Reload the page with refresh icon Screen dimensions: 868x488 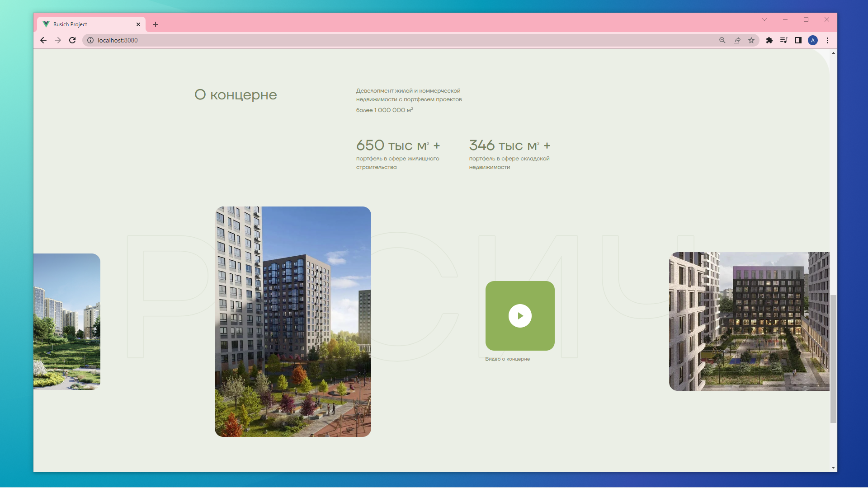(72, 40)
